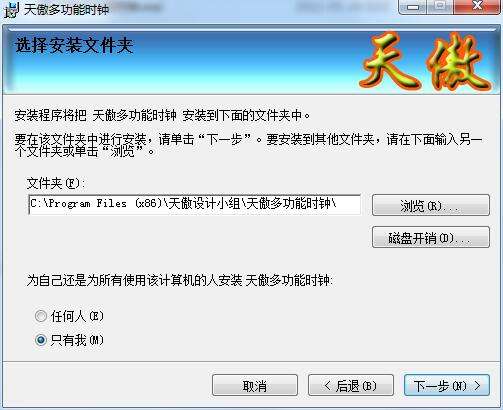503x410 pixels.
Task: Click the 选择安装文件夹 heading
Action: point(74,45)
